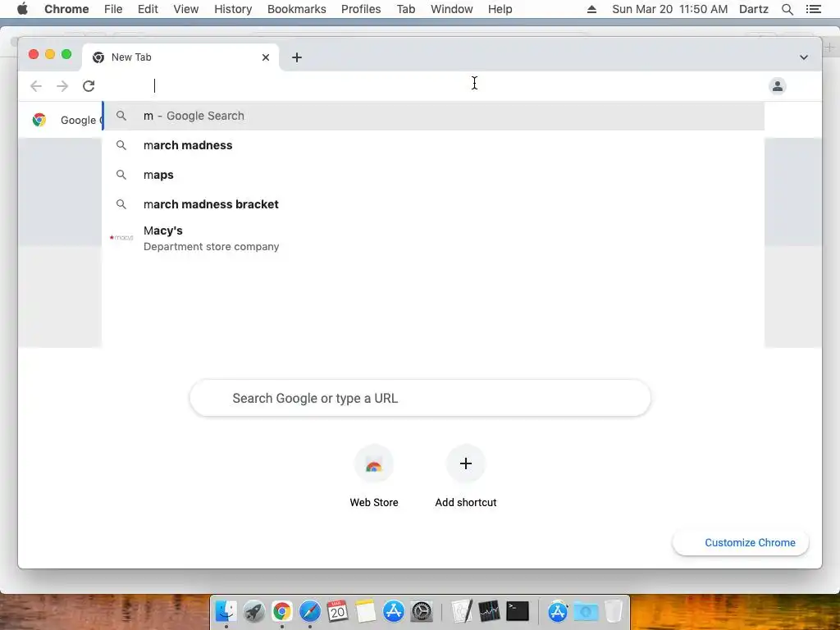Screen dimensions: 840x630
Task: Open the View menu
Action: click(186, 9)
